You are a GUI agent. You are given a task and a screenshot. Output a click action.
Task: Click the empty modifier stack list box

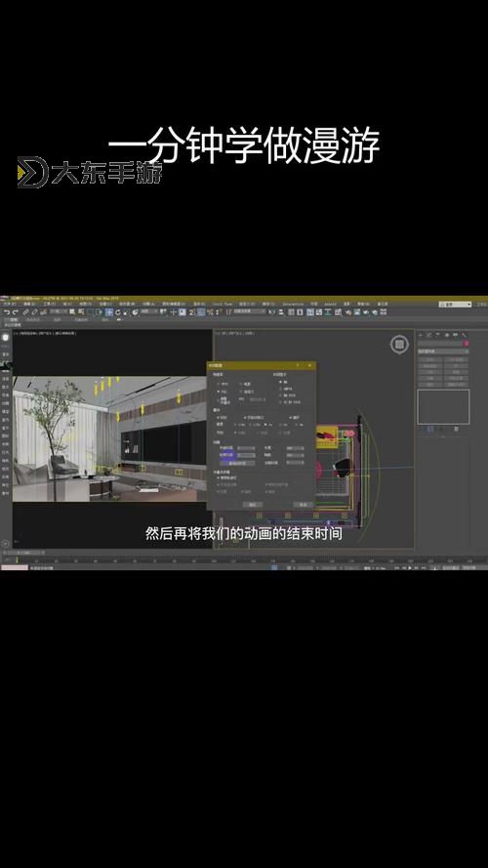click(x=443, y=407)
